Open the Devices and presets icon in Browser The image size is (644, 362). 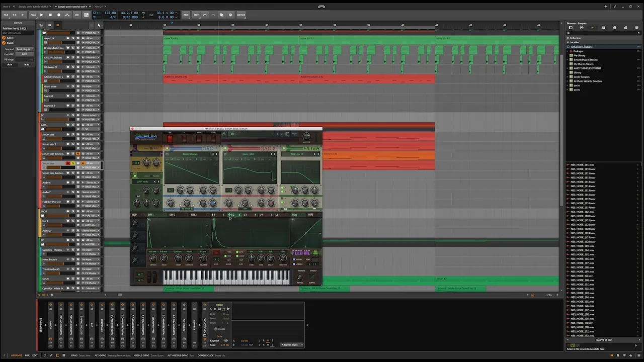[571, 28]
